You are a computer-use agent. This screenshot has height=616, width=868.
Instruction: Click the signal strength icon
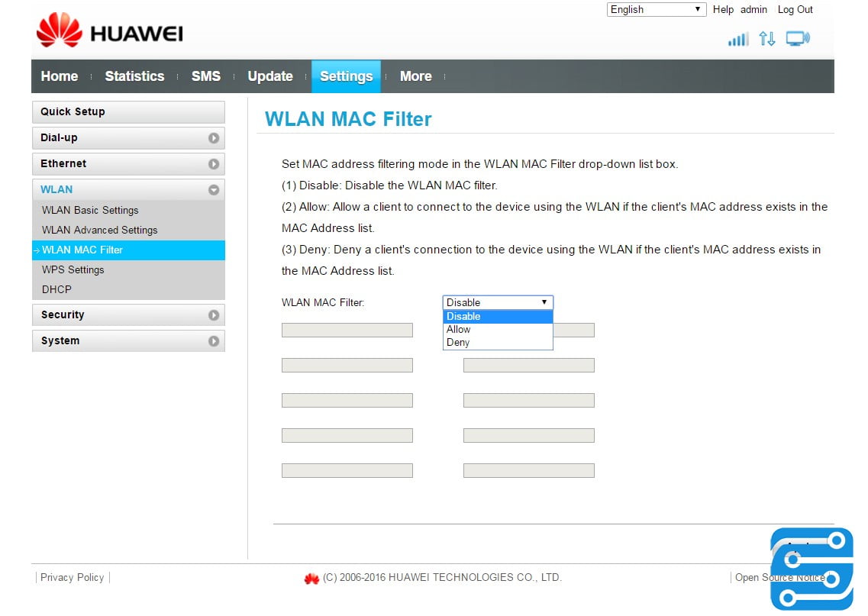[737, 38]
